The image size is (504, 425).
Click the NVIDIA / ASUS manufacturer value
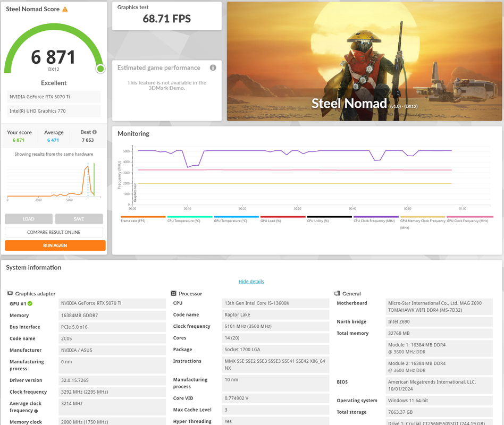(112, 350)
